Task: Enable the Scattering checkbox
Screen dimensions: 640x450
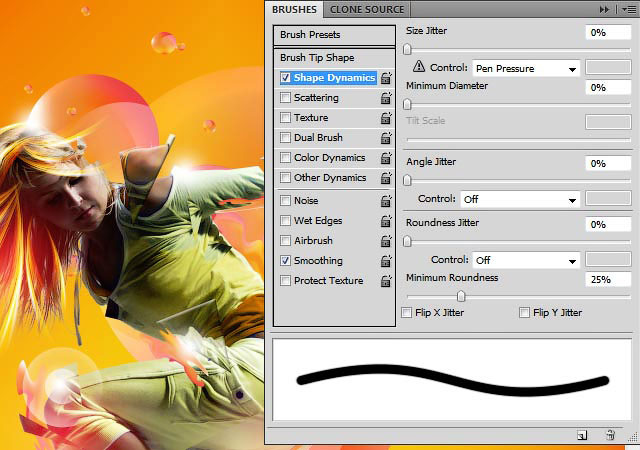Action: pyautogui.click(x=285, y=98)
